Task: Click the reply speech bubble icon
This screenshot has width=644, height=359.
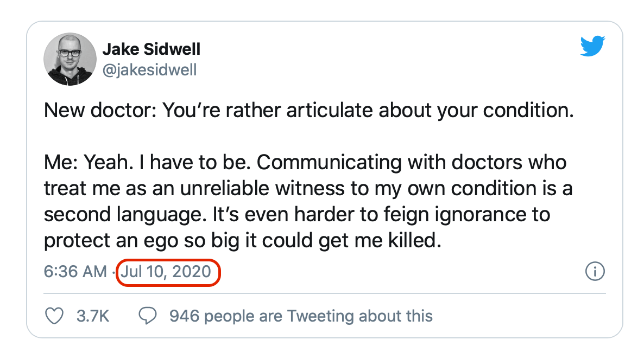Action: 148,316
